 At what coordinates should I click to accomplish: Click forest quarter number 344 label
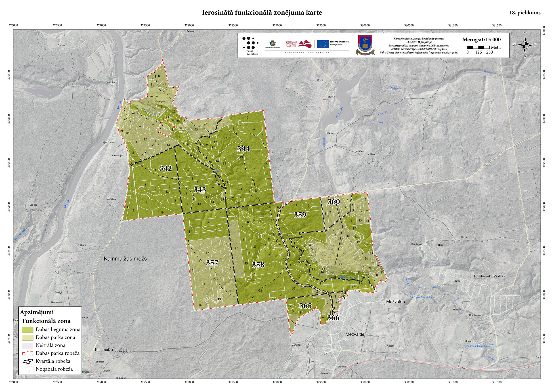click(x=243, y=149)
